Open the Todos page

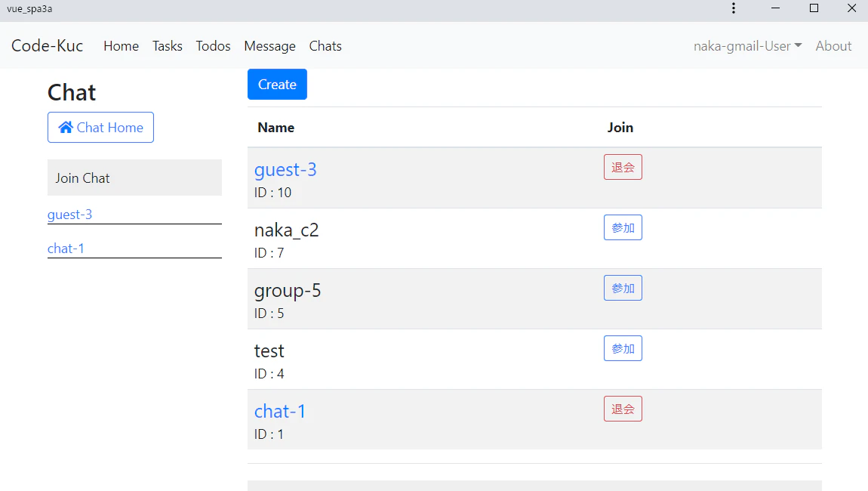point(213,46)
